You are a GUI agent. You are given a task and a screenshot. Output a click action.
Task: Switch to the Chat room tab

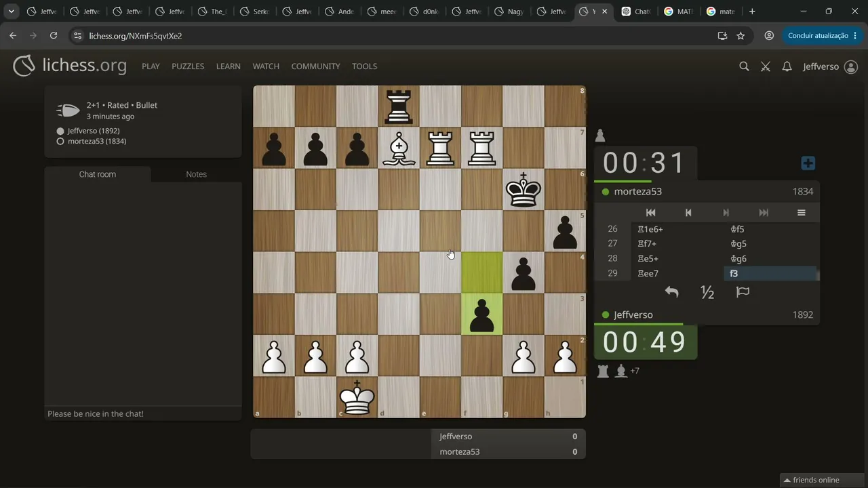tap(98, 174)
